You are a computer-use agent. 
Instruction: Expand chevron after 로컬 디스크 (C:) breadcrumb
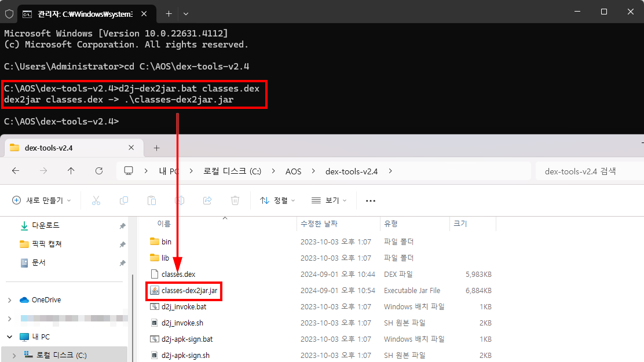[273, 171]
